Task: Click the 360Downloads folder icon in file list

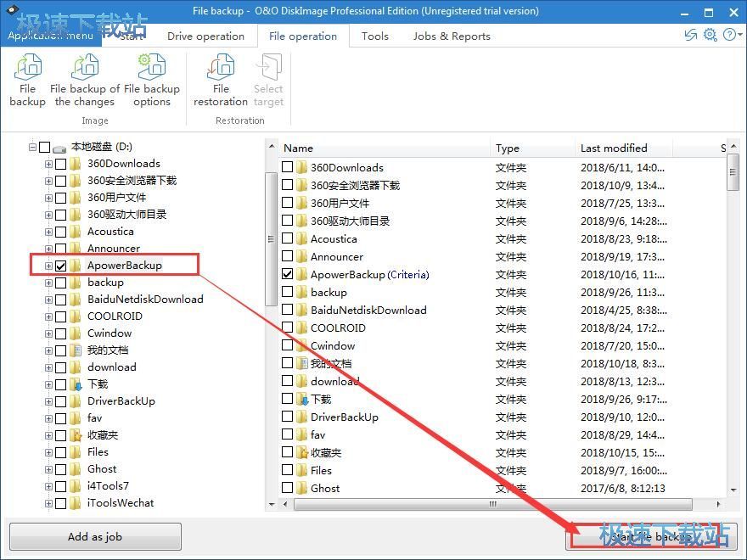Action: tap(301, 167)
